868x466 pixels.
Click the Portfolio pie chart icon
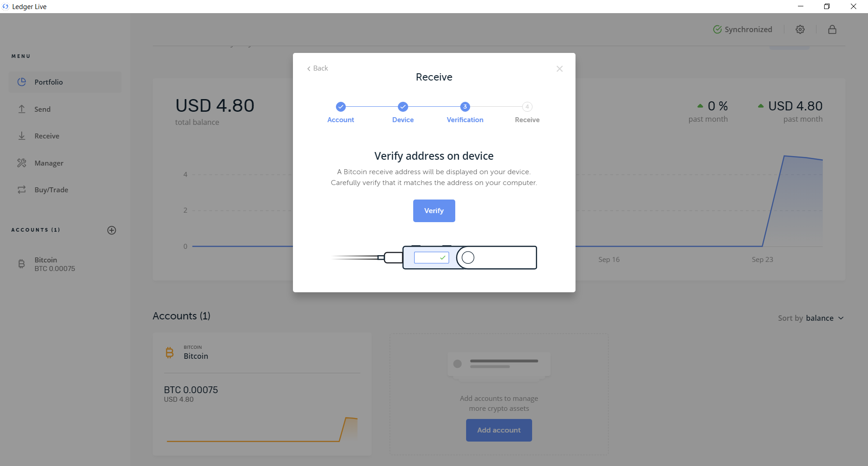[22, 82]
